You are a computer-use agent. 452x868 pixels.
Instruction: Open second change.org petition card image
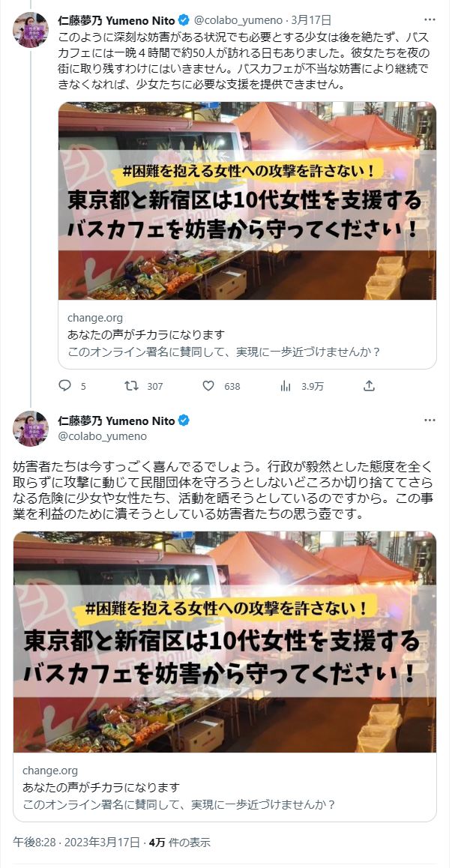tap(225, 642)
